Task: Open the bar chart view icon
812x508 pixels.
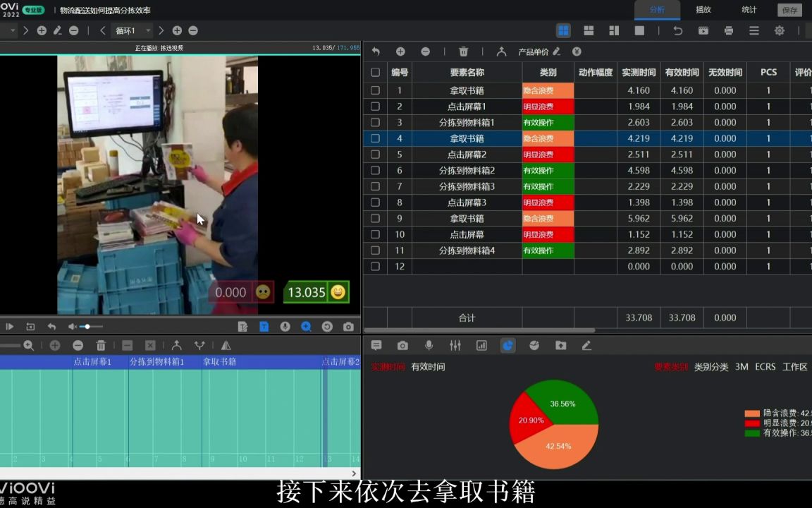Action: pos(482,346)
